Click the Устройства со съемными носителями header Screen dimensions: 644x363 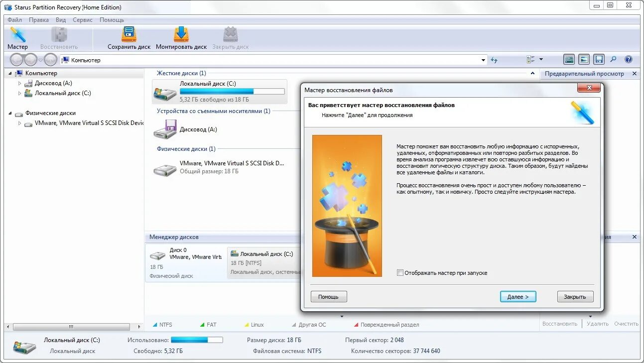[x=213, y=111]
